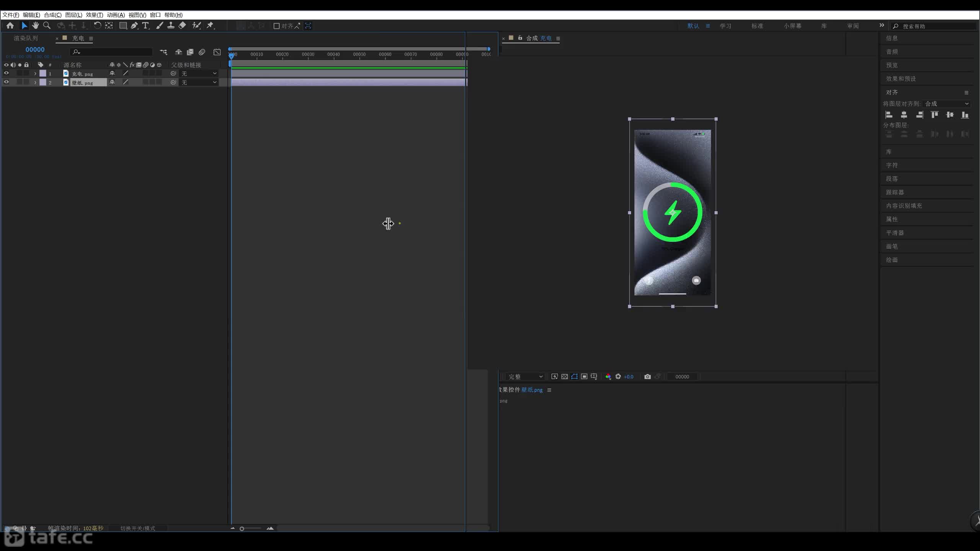
Task: Select the Type text tool
Action: (x=145, y=26)
